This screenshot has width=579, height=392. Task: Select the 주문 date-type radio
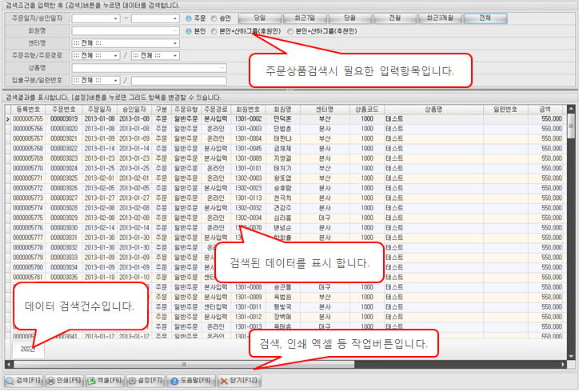coord(189,18)
